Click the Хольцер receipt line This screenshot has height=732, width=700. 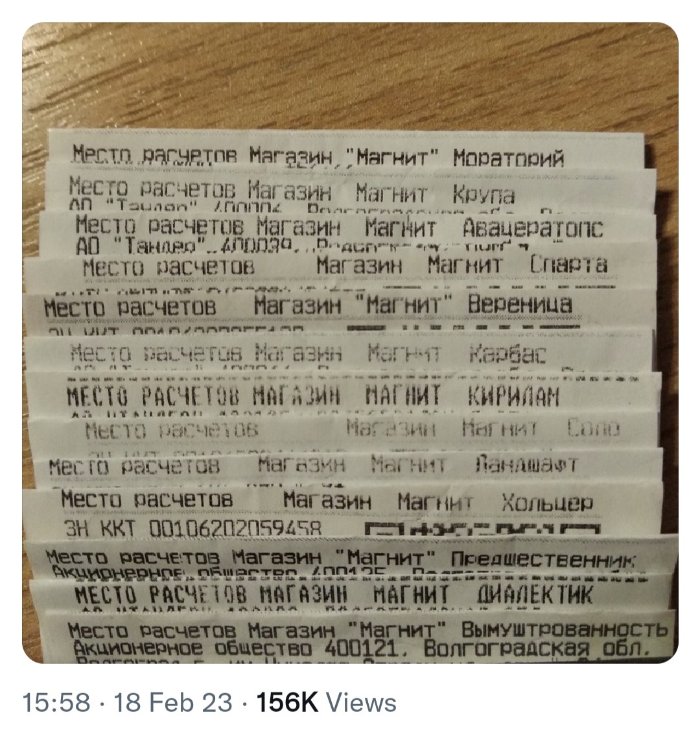coord(327,501)
